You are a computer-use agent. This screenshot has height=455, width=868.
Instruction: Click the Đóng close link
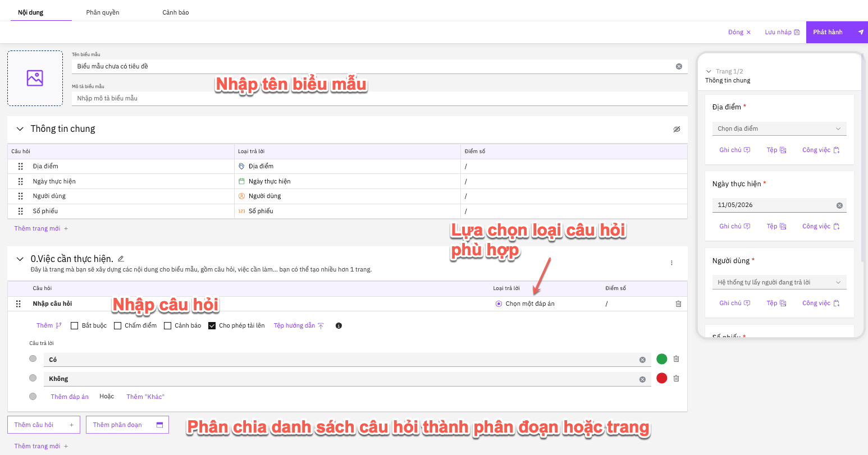739,32
